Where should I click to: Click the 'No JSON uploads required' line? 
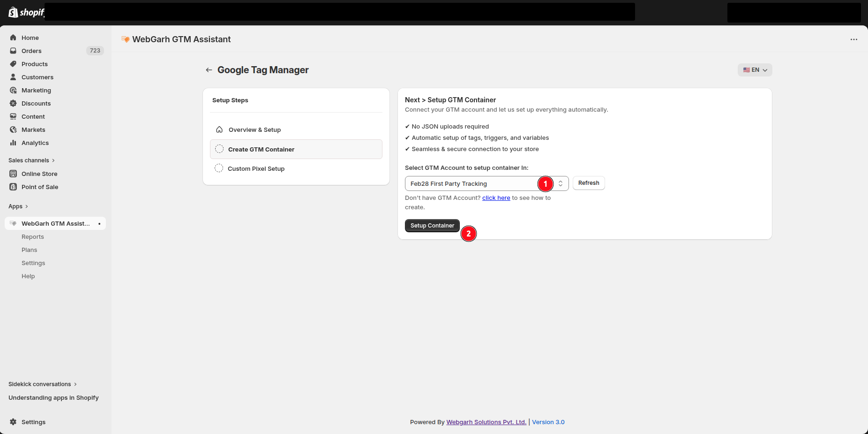(x=447, y=127)
